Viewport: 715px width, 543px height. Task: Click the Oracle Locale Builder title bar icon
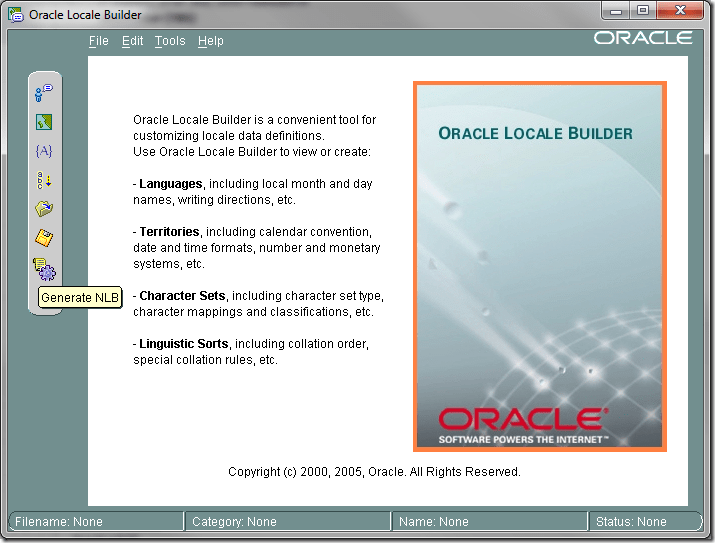click(x=16, y=15)
